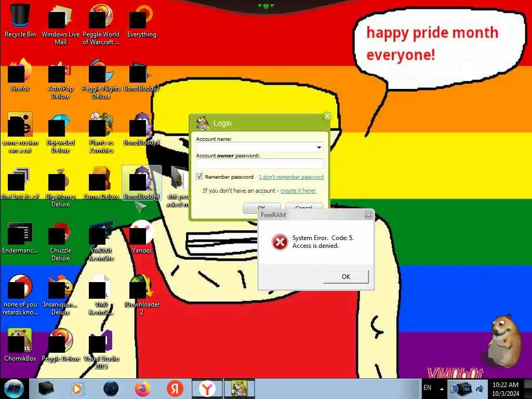
Task: Open Plants vs Zombies icon
Action: tap(101, 132)
